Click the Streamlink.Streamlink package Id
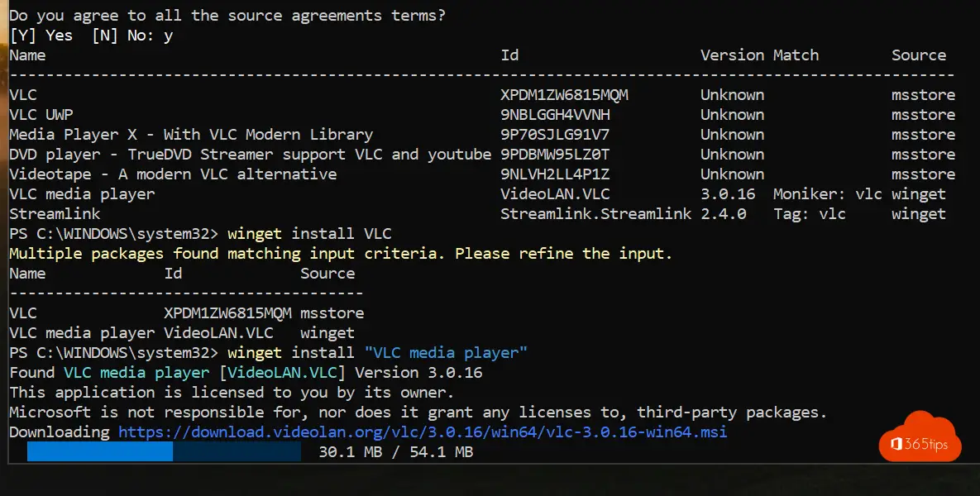The height and width of the screenshot is (496, 980). [595, 214]
